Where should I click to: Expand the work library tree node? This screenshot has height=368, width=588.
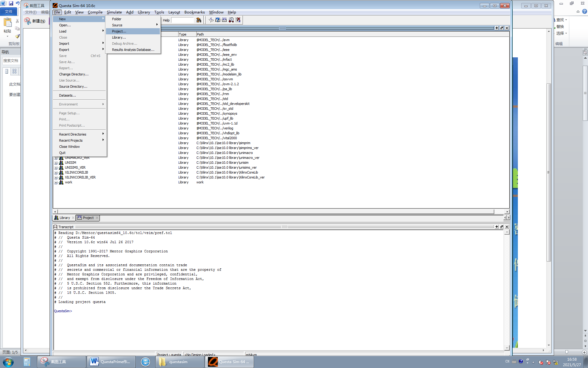56,182
